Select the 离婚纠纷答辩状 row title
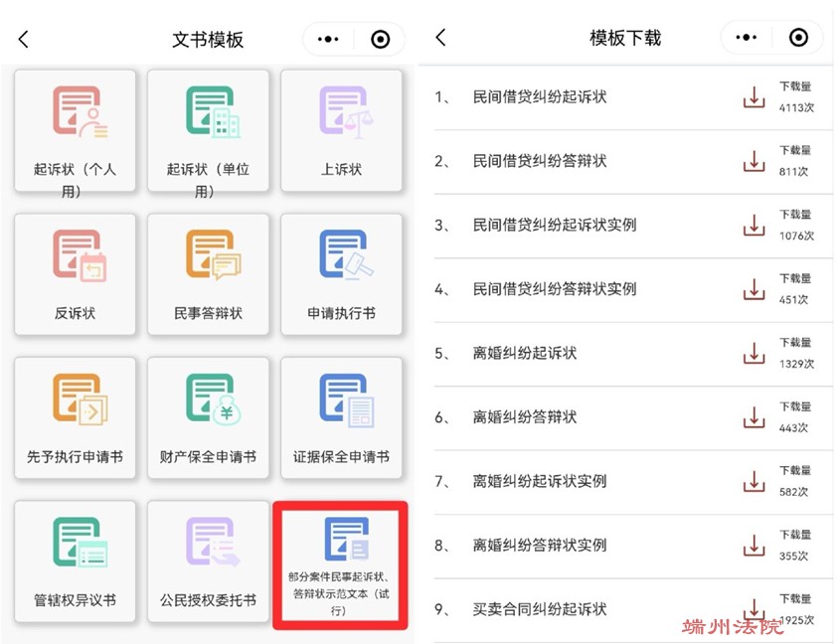The image size is (840, 644). [525, 416]
